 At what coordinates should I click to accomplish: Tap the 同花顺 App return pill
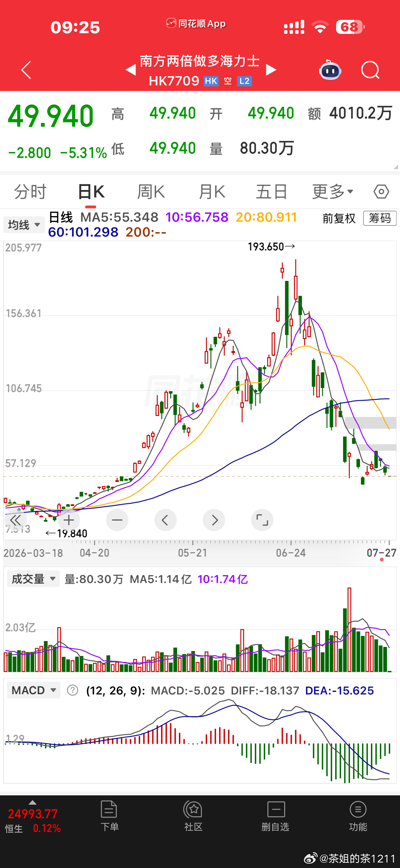196,23
